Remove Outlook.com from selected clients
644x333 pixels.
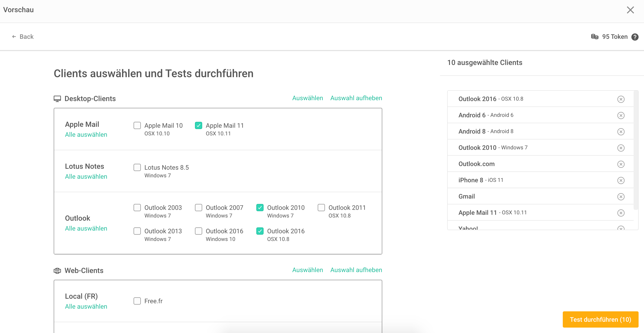click(621, 164)
